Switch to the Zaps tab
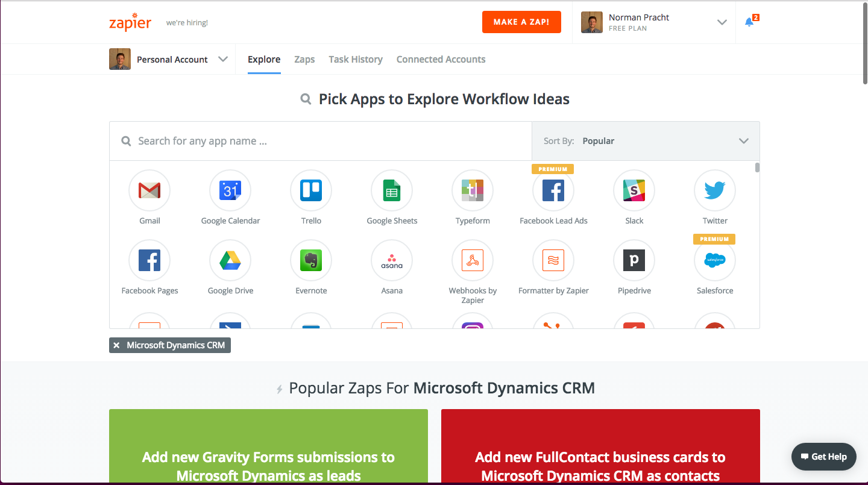868x485 pixels. click(304, 59)
